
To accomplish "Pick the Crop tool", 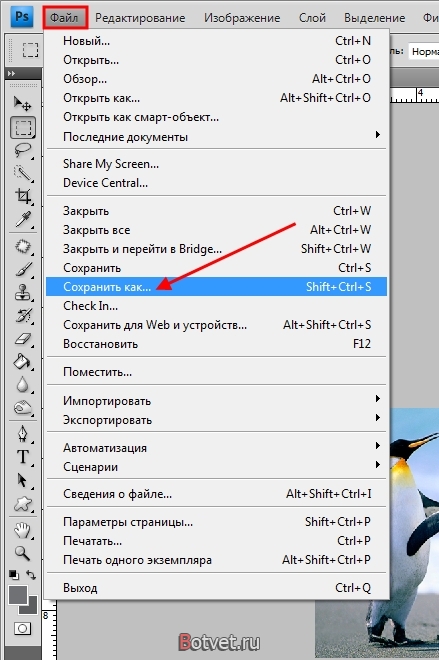I will [22, 196].
